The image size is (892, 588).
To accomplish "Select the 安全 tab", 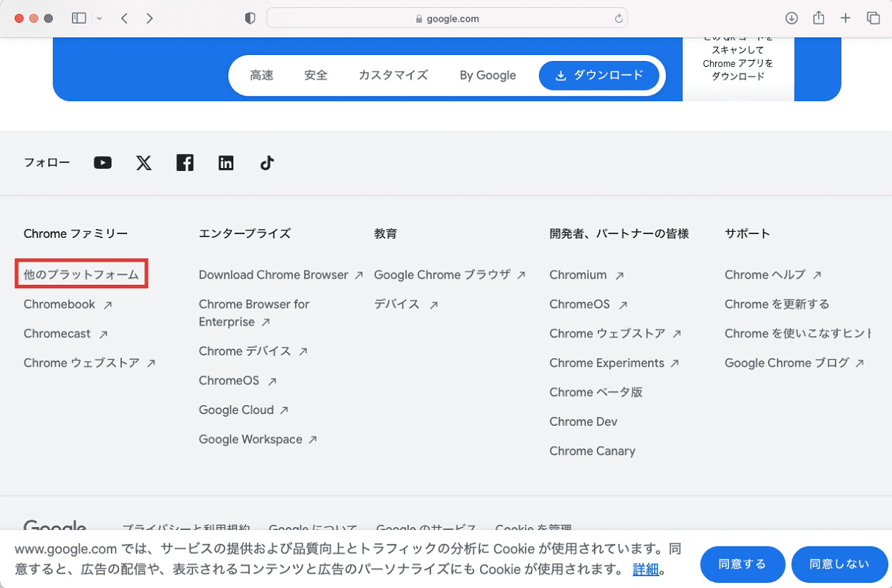I will 316,75.
